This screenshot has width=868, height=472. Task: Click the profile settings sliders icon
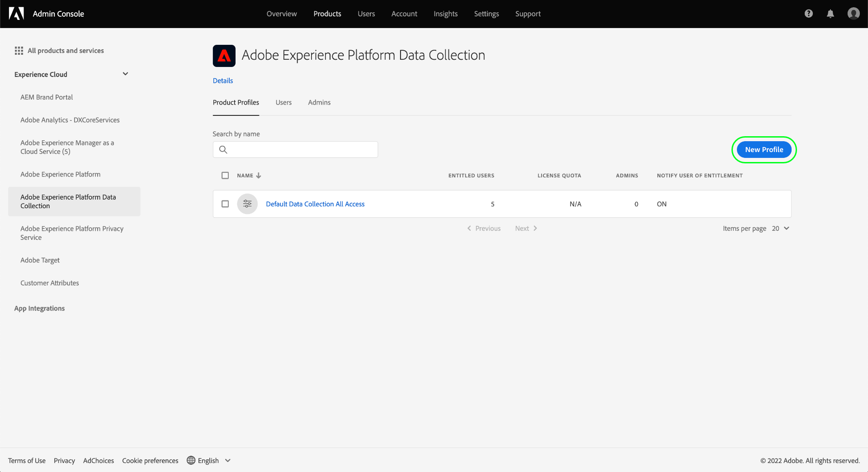click(247, 204)
